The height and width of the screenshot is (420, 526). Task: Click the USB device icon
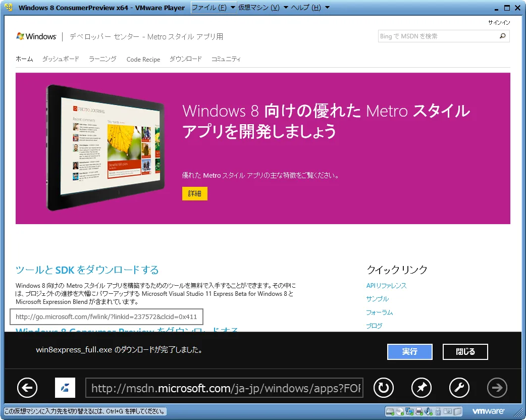(x=438, y=411)
